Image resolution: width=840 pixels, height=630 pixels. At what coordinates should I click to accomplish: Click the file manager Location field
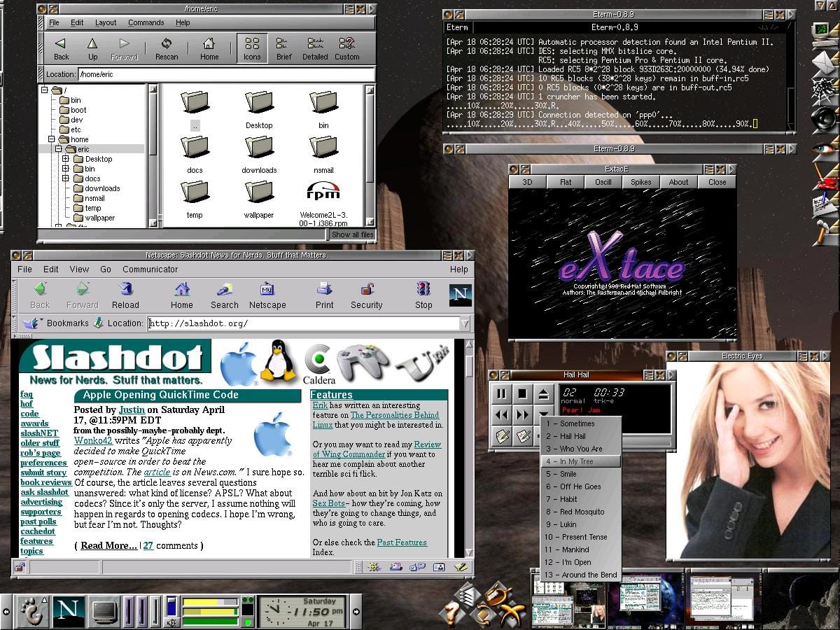click(227, 74)
